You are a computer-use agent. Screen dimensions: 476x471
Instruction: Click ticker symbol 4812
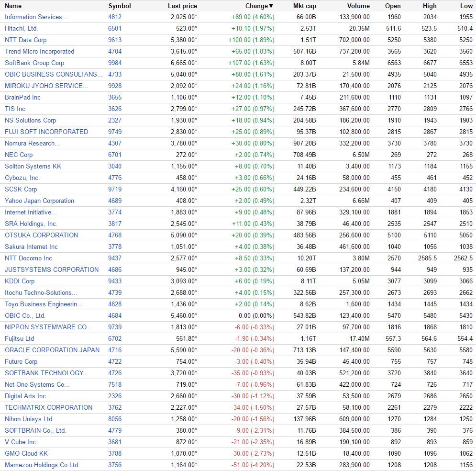point(115,17)
